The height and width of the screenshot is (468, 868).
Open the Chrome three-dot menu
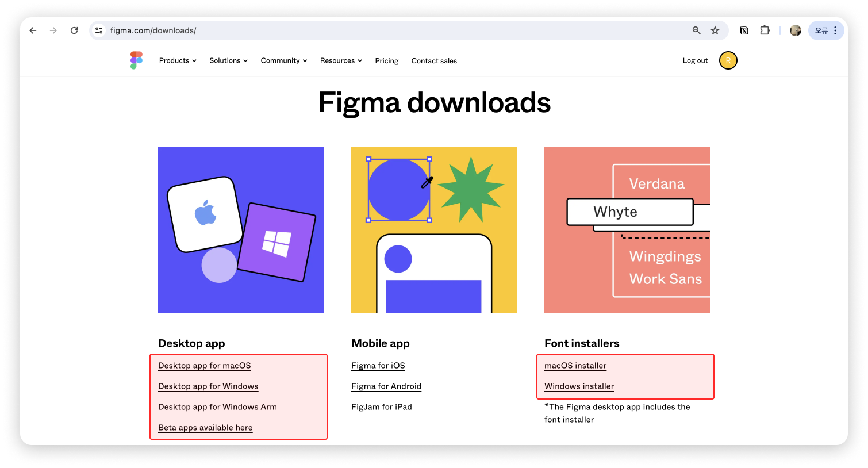(x=835, y=30)
